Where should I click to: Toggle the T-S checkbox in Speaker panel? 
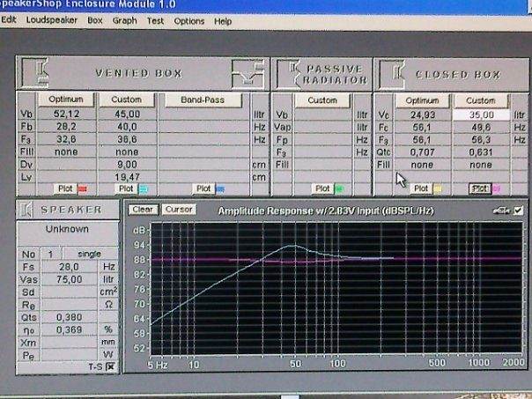click(x=110, y=366)
